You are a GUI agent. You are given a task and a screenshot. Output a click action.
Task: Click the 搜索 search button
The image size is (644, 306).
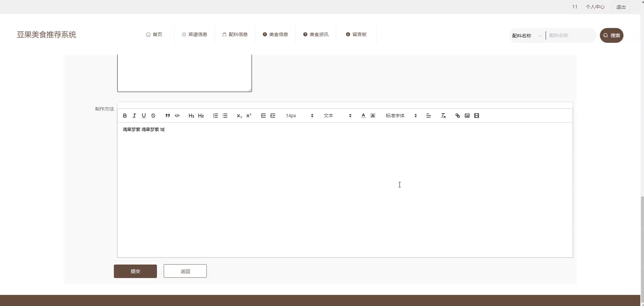tap(612, 35)
